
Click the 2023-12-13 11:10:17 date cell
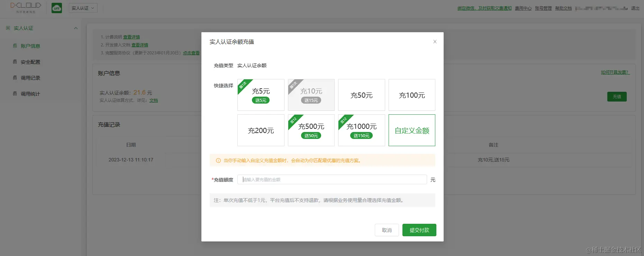click(x=131, y=160)
